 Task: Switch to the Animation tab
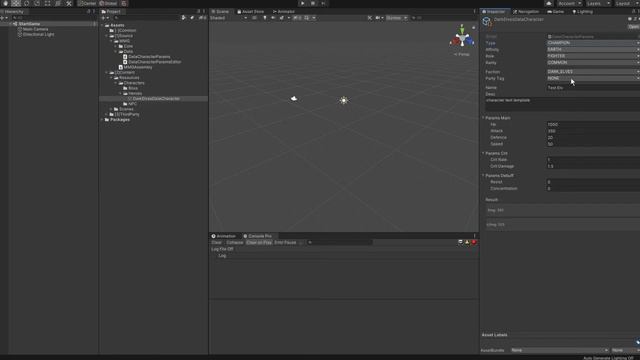point(224,236)
